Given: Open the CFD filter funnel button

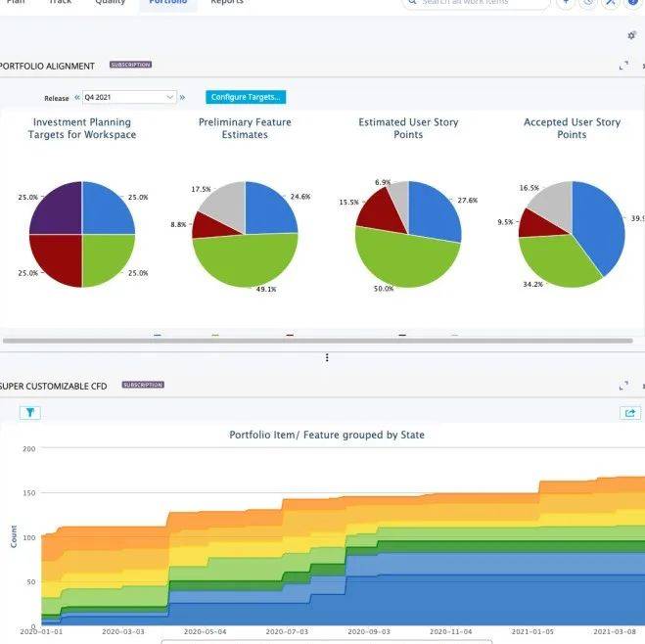Looking at the screenshot, I should click(30, 412).
